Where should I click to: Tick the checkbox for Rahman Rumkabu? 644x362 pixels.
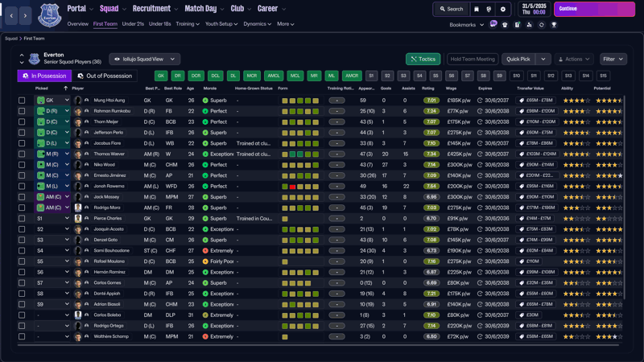click(x=22, y=111)
